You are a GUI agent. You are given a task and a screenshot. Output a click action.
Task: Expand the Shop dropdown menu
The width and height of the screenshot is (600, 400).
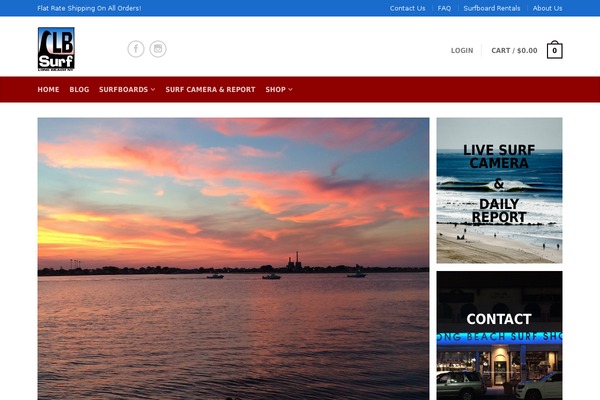tap(279, 89)
